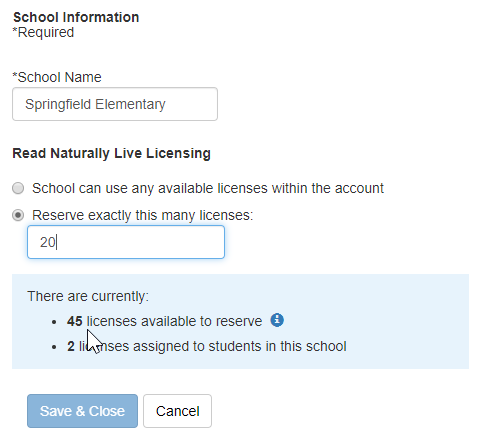
Task: Click the 'There are currently:' line
Action: [x=88, y=296]
